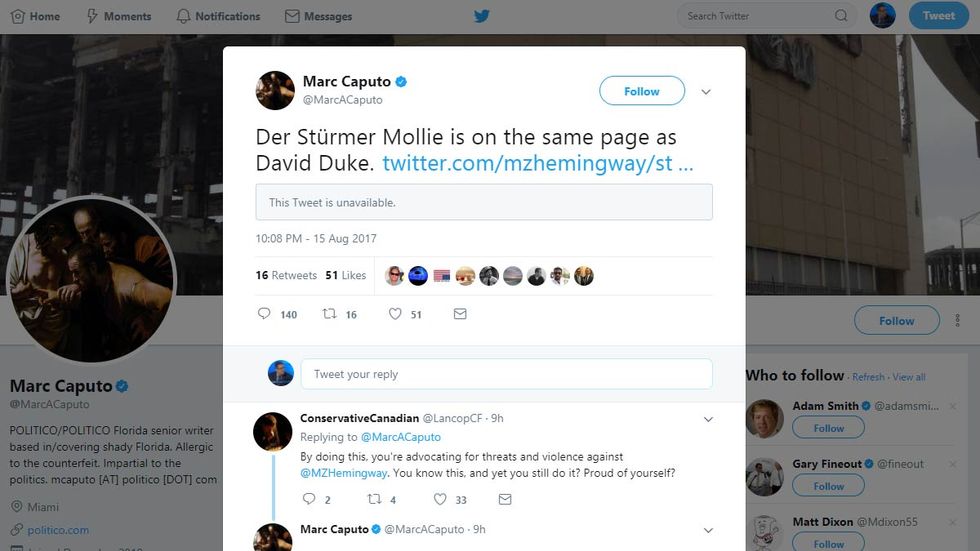The image size is (980, 551).
Task: Follow Gary Fineout in Who to follow
Action: 828,486
